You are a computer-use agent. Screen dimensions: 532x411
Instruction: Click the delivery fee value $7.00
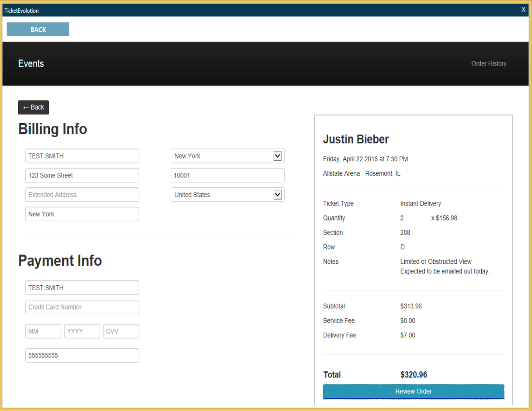[x=407, y=335]
